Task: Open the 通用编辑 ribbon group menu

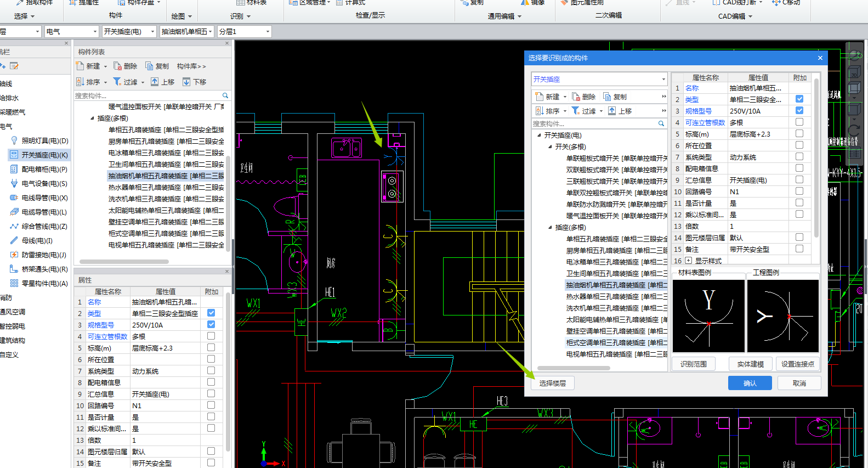Action: [x=504, y=16]
